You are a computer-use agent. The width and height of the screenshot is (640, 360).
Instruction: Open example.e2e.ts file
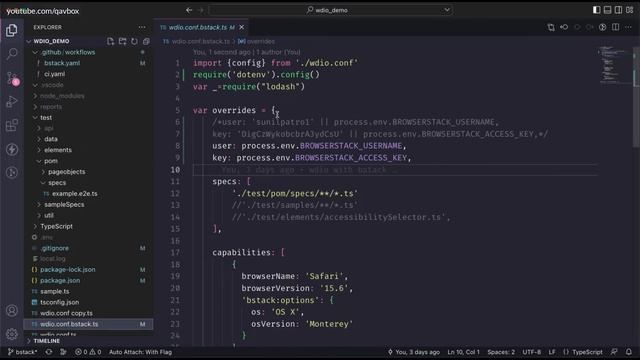[x=74, y=194]
